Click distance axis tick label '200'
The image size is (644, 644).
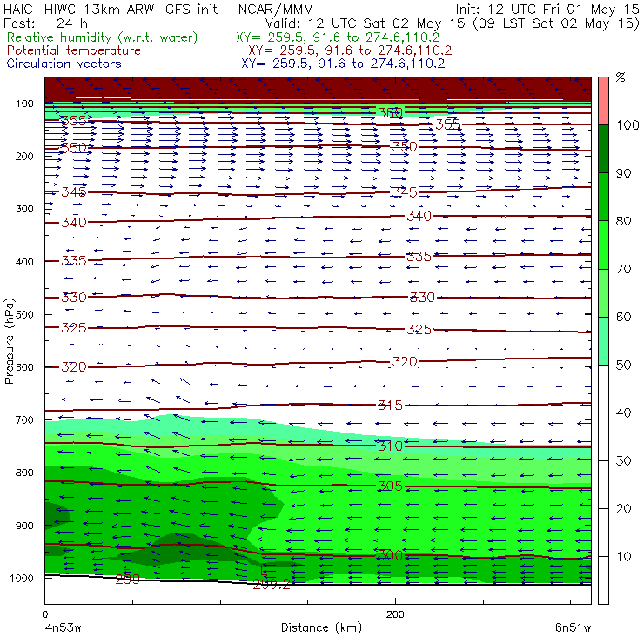395,614
